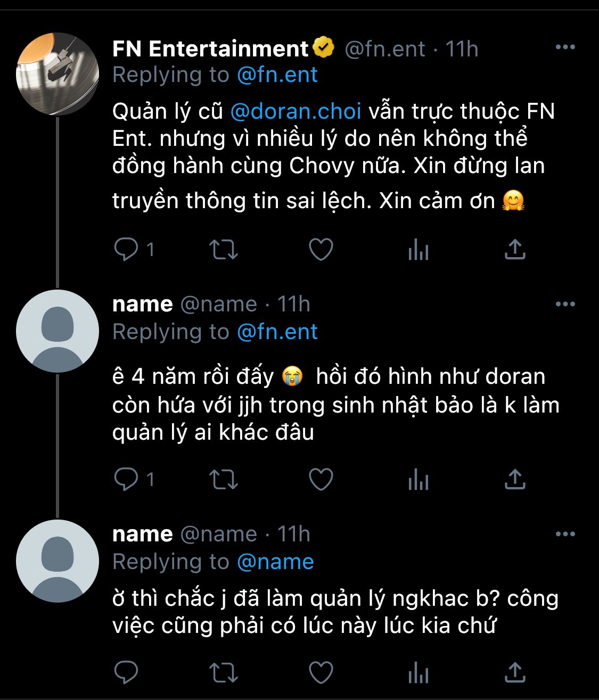View analytics of FN Entertainment tweet
The height and width of the screenshot is (700, 599).
419,249
